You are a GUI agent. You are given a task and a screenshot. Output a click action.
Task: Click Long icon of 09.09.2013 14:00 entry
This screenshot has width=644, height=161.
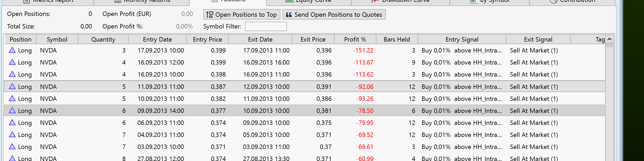tap(12, 111)
